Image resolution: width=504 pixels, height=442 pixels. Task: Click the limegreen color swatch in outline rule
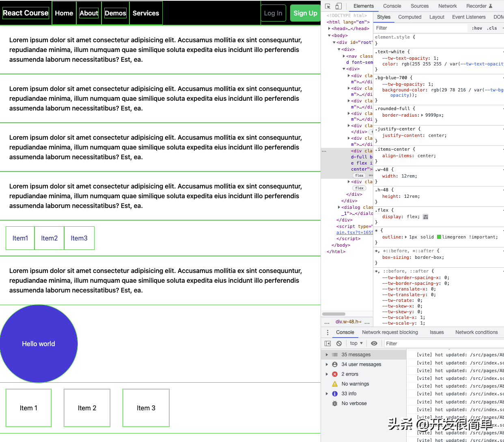[x=439, y=237]
